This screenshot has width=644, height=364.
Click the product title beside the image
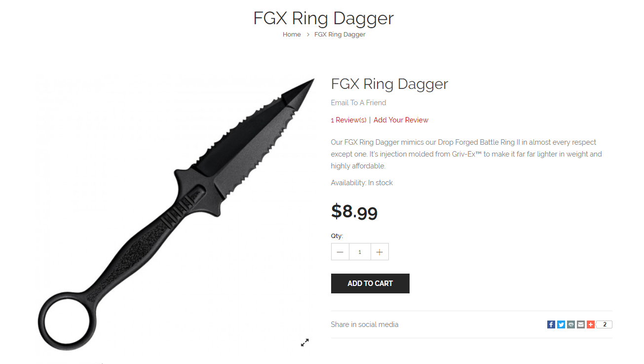point(389,84)
